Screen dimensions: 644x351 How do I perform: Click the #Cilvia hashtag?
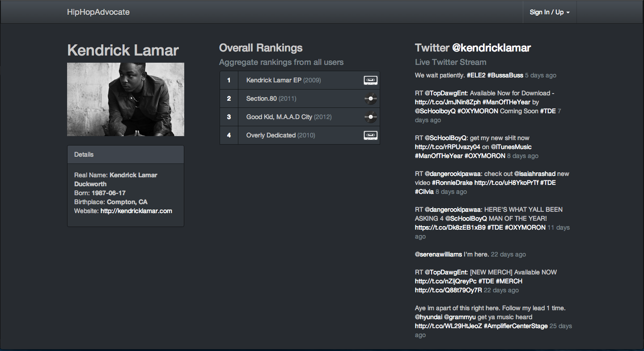[x=424, y=192]
